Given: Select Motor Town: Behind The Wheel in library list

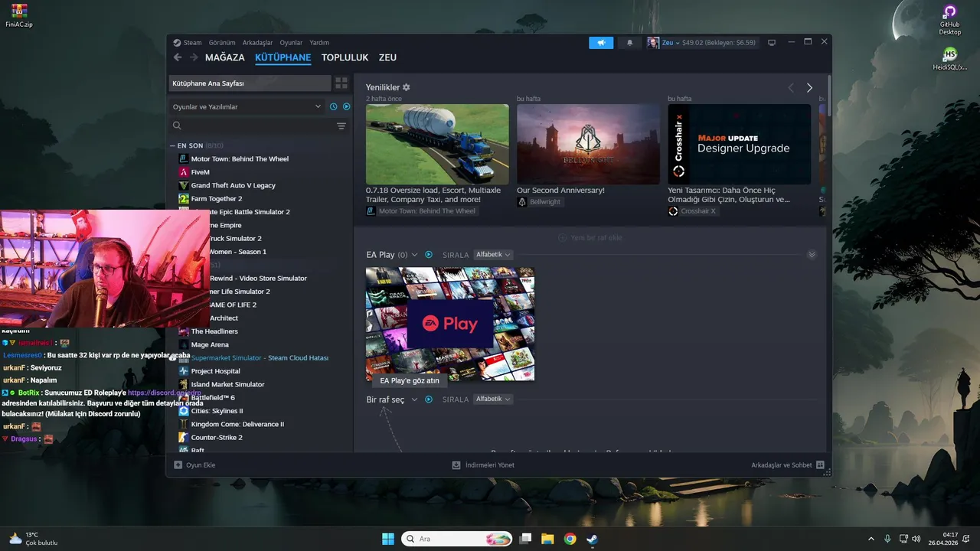Looking at the screenshot, I should (240, 158).
